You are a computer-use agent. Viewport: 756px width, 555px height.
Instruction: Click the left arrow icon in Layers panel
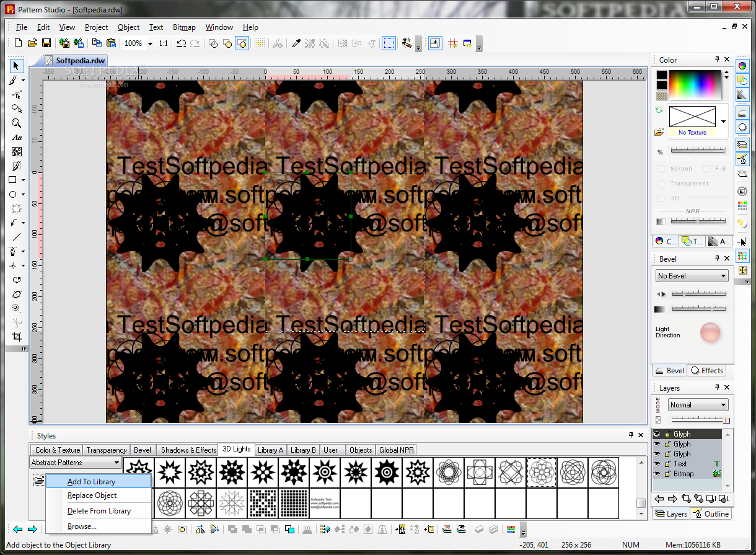pyautogui.click(x=660, y=499)
